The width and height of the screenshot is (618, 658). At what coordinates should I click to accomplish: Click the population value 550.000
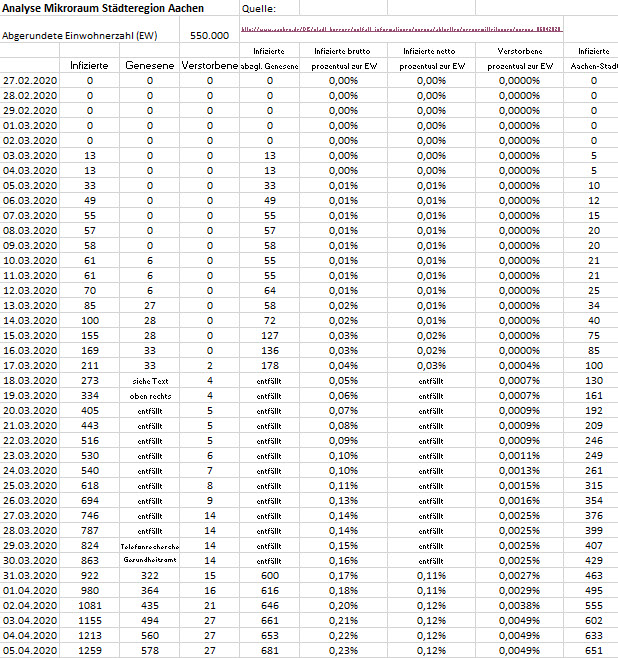tap(209, 35)
